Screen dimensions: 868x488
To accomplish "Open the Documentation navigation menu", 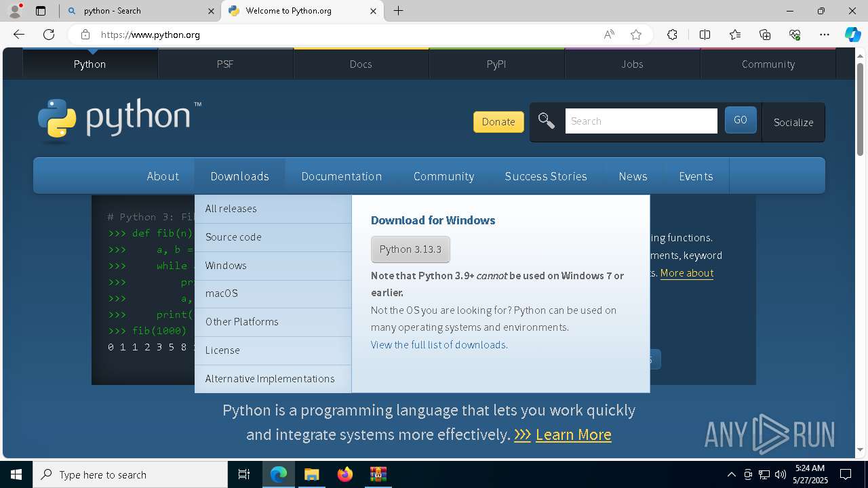I will [341, 176].
